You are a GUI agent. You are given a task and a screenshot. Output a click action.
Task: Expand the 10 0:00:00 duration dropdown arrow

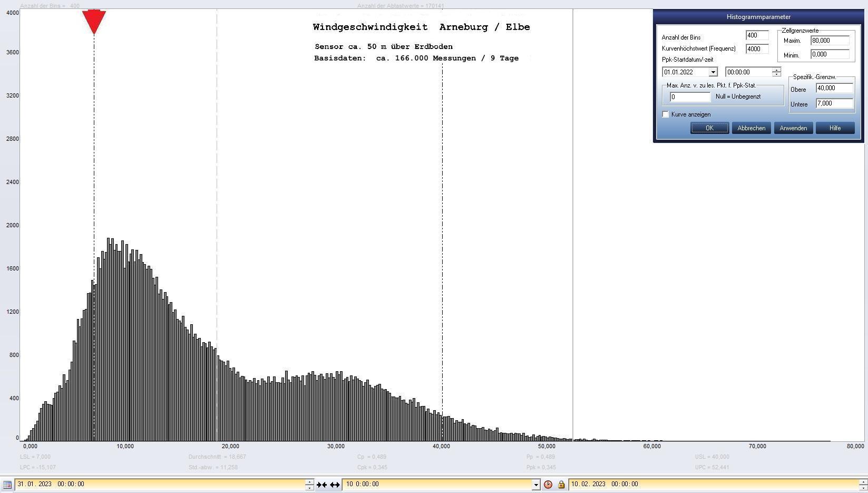point(536,485)
